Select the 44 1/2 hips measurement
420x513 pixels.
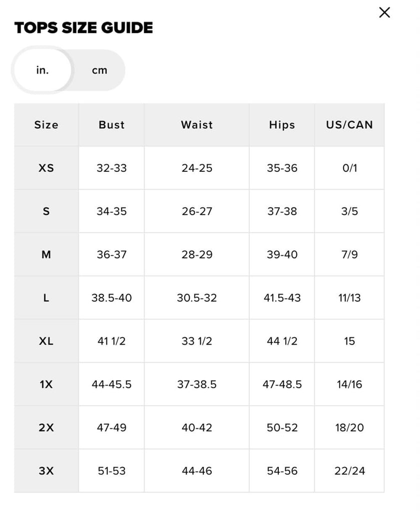coord(281,341)
